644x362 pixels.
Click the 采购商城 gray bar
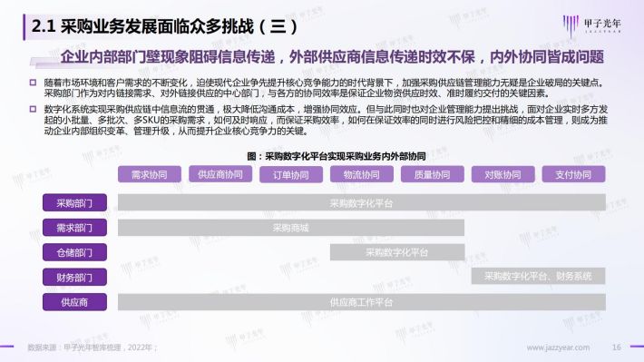click(291, 228)
